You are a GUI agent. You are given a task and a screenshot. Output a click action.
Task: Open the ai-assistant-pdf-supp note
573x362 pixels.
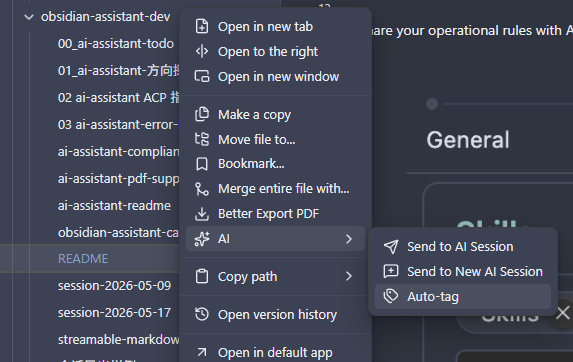pyautogui.click(x=118, y=179)
